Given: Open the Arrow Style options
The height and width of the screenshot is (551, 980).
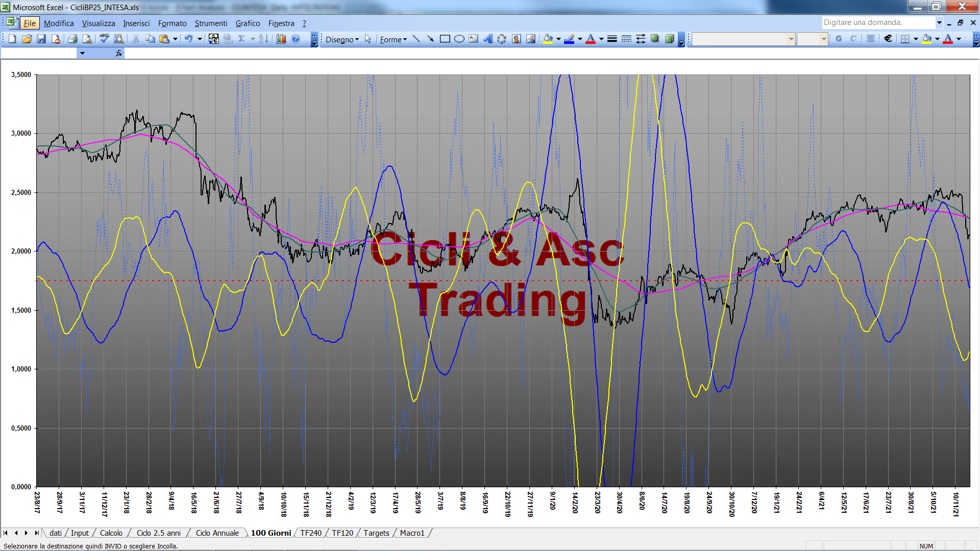Looking at the screenshot, I should (x=641, y=39).
